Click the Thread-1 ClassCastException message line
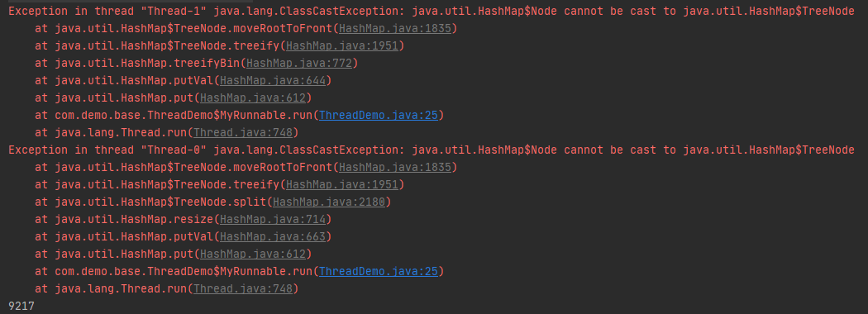Viewport: 868px width, 314px height. tap(432, 11)
